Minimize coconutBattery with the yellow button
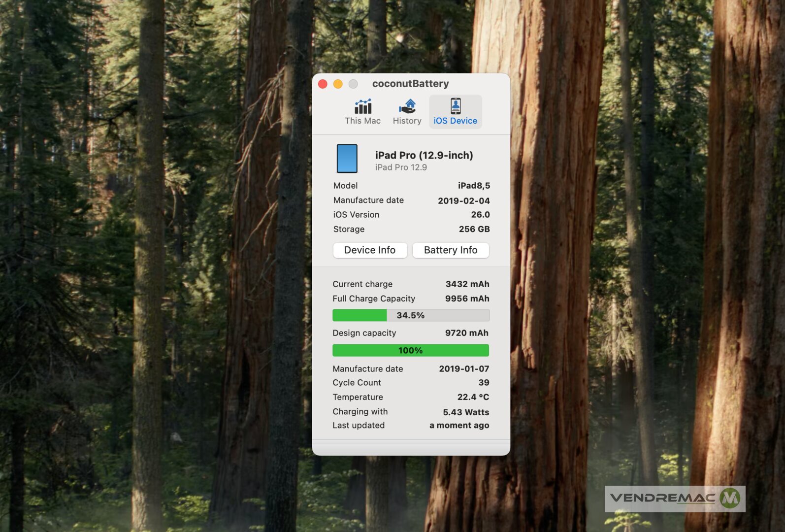This screenshot has height=532, width=785. click(x=338, y=84)
